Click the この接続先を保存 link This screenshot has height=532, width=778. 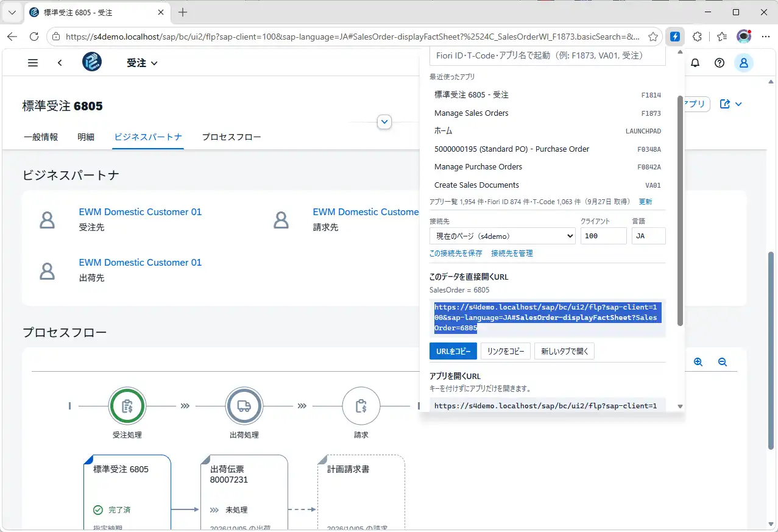pyautogui.click(x=456, y=253)
